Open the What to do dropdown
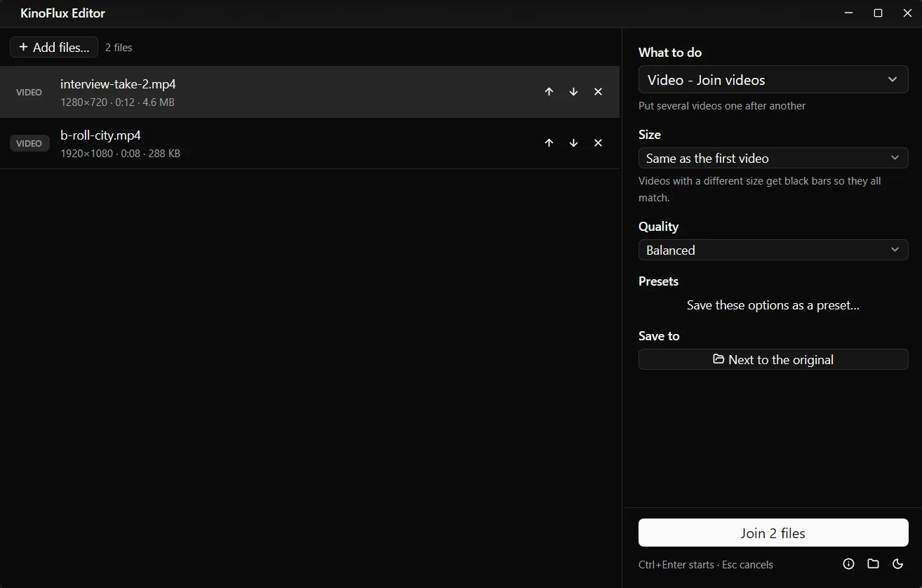Screen dimensions: 922x588 coord(773,80)
